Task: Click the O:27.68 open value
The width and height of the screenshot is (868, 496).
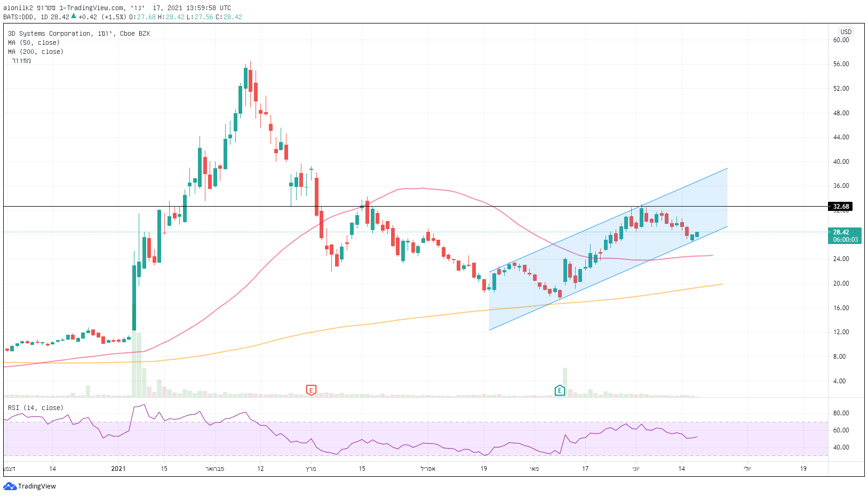Action: (x=142, y=17)
